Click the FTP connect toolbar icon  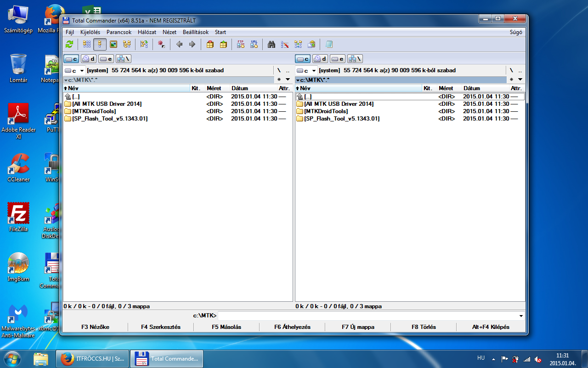[241, 44]
